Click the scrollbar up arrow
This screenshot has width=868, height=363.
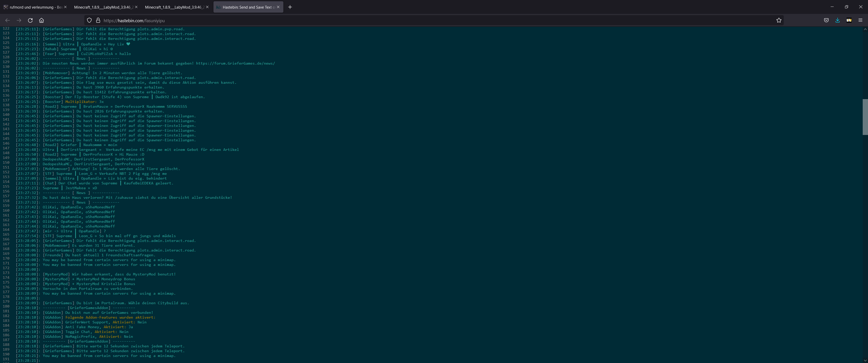[865, 29]
